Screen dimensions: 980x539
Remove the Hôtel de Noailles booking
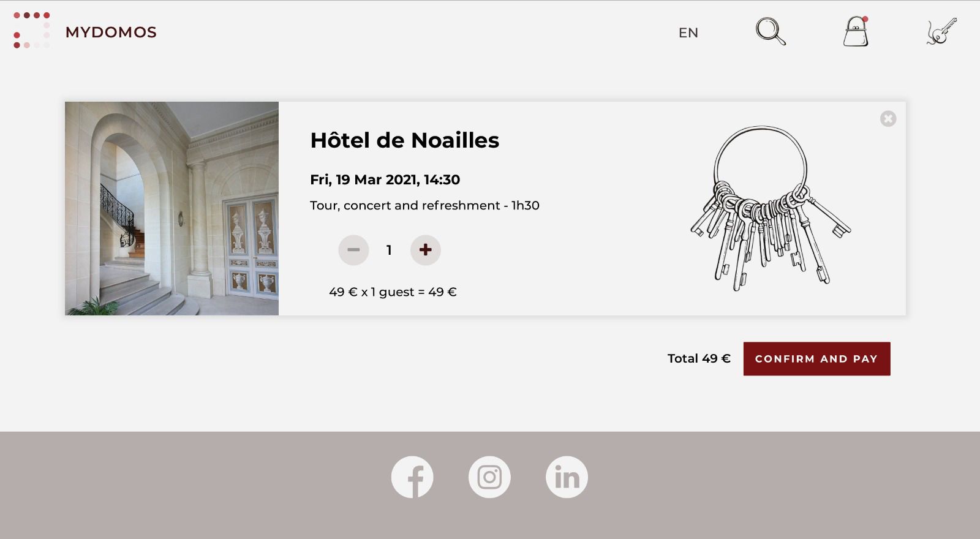coord(888,119)
